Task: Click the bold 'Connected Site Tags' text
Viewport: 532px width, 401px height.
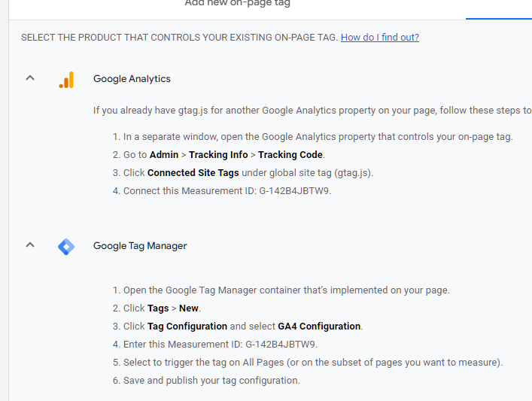Action: click(193, 173)
